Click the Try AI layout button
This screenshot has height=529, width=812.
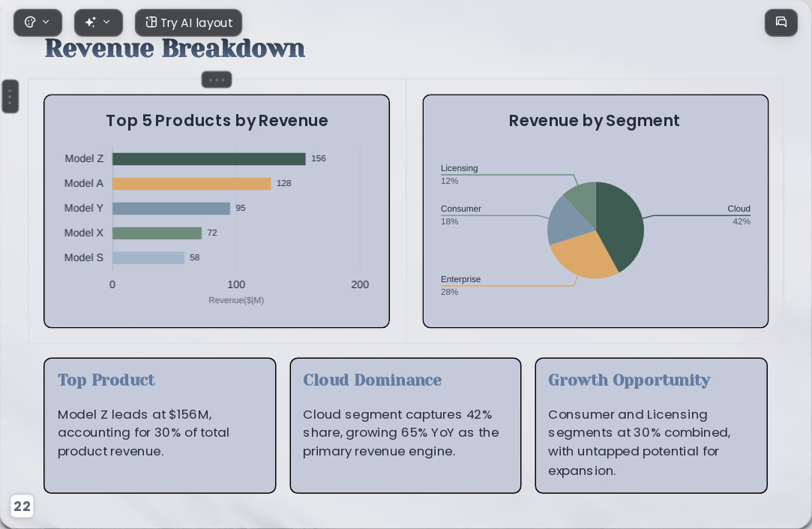coord(188,23)
